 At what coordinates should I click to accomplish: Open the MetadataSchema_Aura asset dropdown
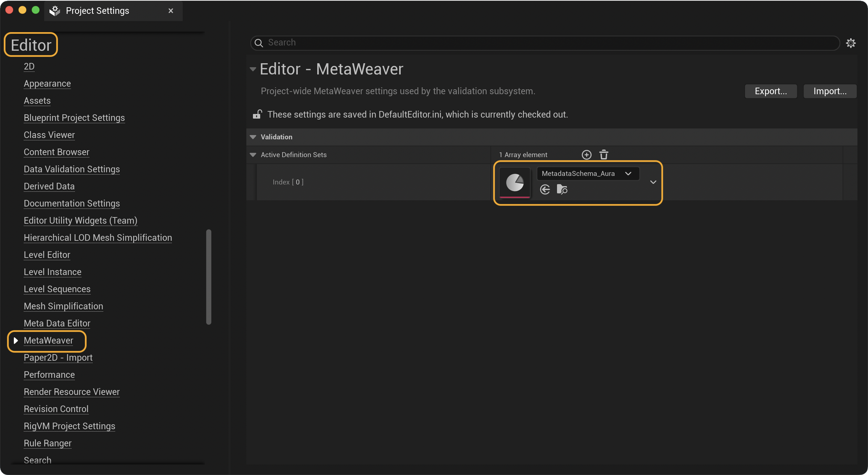pyautogui.click(x=628, y=173)
